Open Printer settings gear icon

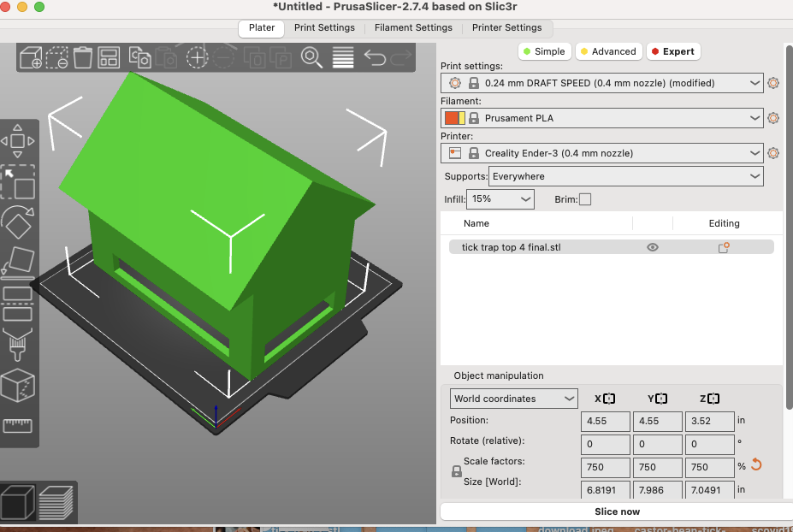(773, 153)
